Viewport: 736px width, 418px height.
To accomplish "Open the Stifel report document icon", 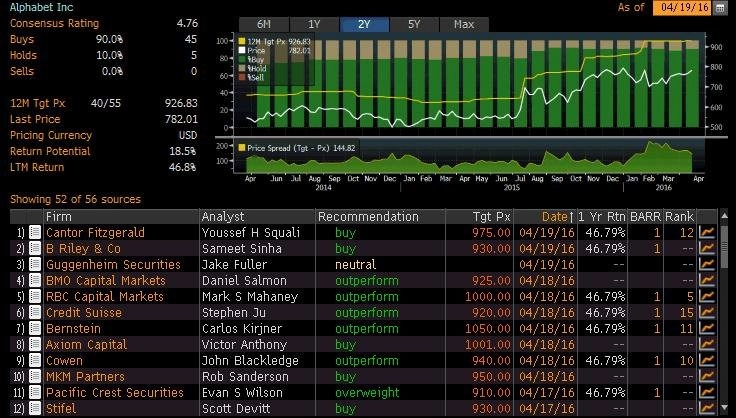I will click(35, 408).
